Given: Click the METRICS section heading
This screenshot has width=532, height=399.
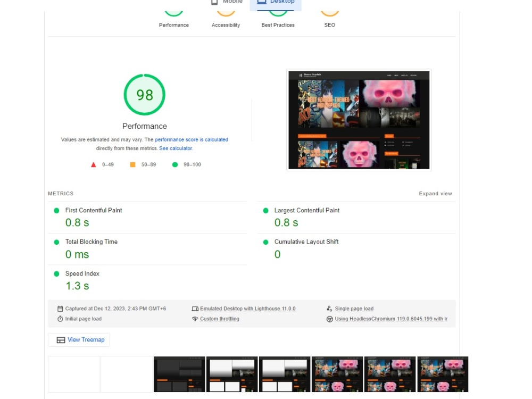Looking at the screenshot, I should coord(61,194).
